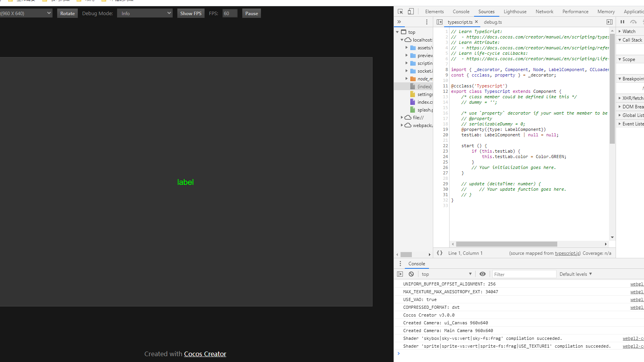The image size is (644, 362).
Task: Close the typescript.ts tab
Action: click(476, 22)
